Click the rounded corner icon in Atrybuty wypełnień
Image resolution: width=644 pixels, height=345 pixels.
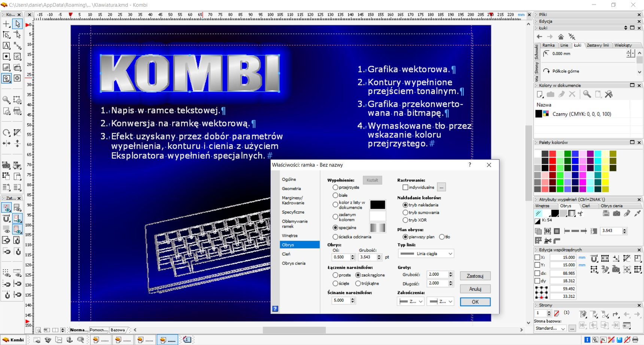tap(557, 241)
